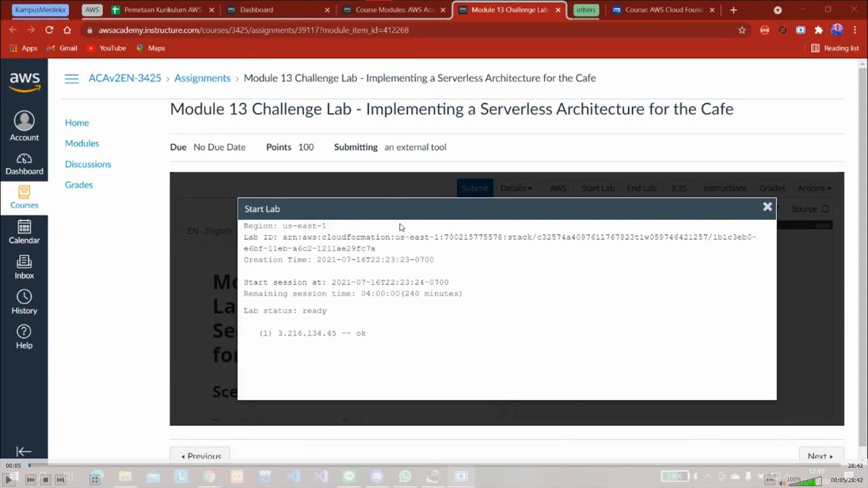This screenshot has width=868, height=488.
Task: Click the dimmed Submit lab button
Action: [x=475, y=188]
